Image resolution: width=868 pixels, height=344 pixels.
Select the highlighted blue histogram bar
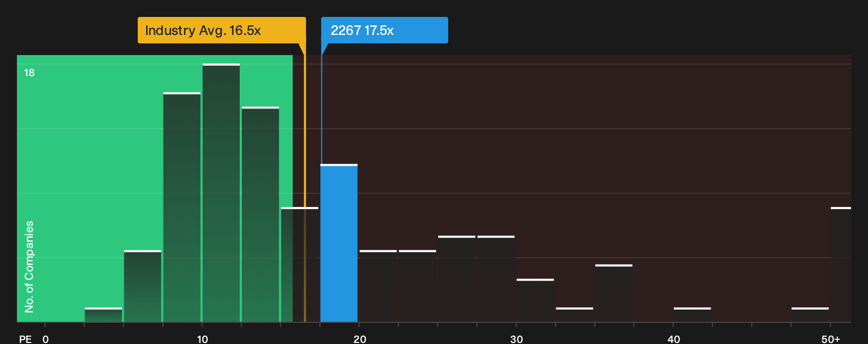click(x=339, y=243)
